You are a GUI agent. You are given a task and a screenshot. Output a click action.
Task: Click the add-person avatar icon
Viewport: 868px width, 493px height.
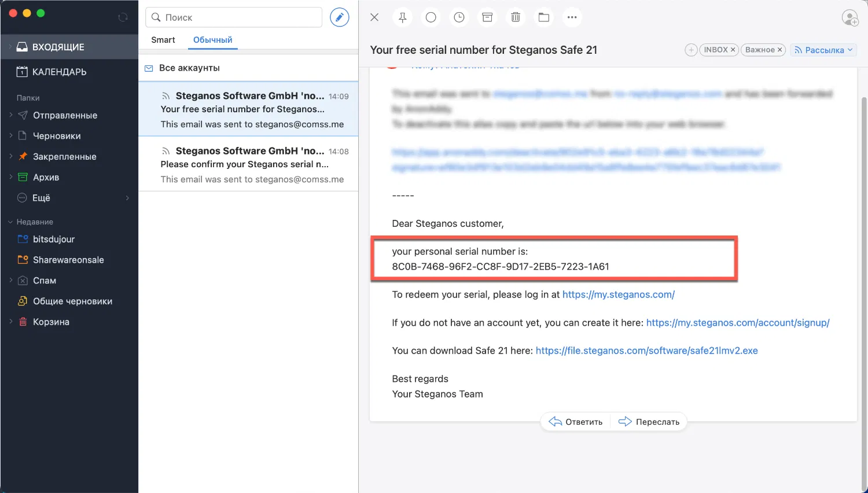[850, 18]
